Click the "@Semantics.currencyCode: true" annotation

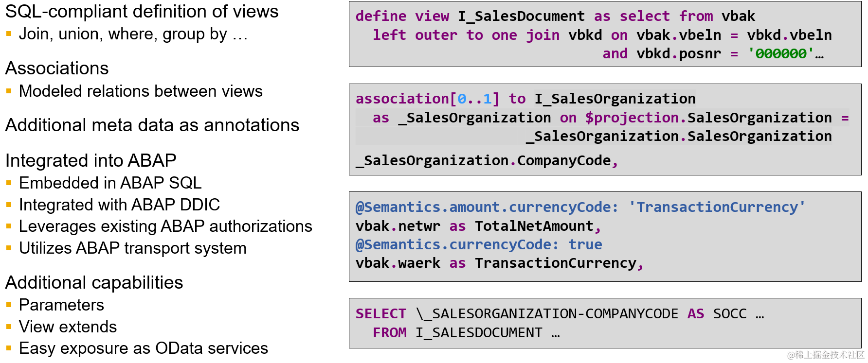pyautogui.click(x=479, y=244)
